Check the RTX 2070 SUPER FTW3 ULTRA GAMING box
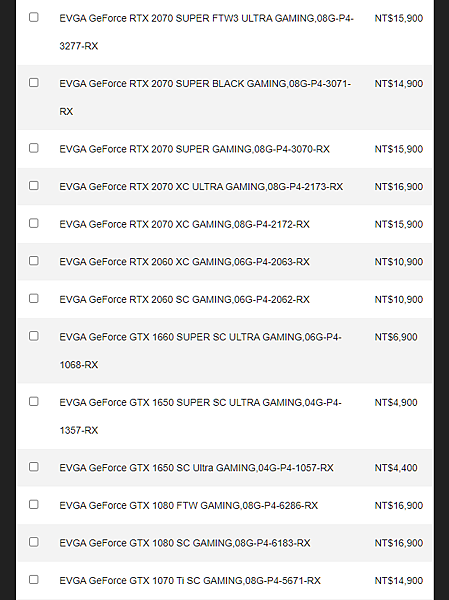The height and width of the screenshot is (600, 449). tap(34, 17)
